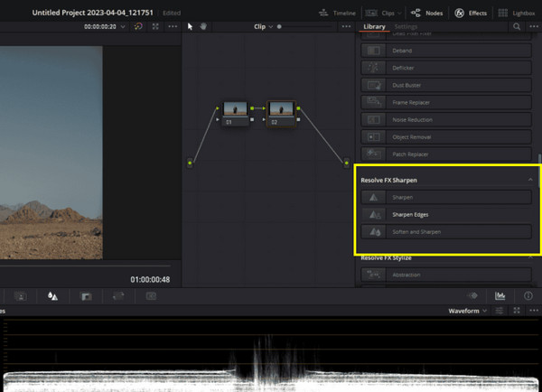Click the Deflicker effect icon

pyautogui.click(x=373, y=68)
